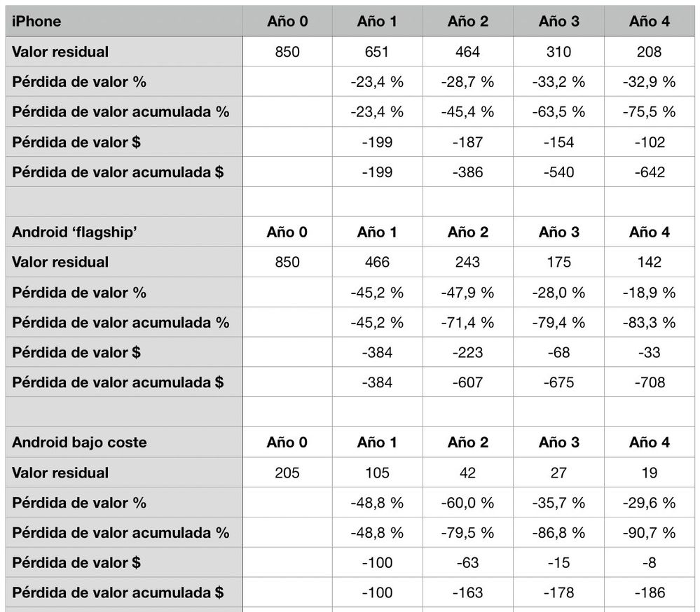The width and height of the screenshot is (700, 612).
Task: Click low-cost Android residual value 19 cell
Action: 649,473
